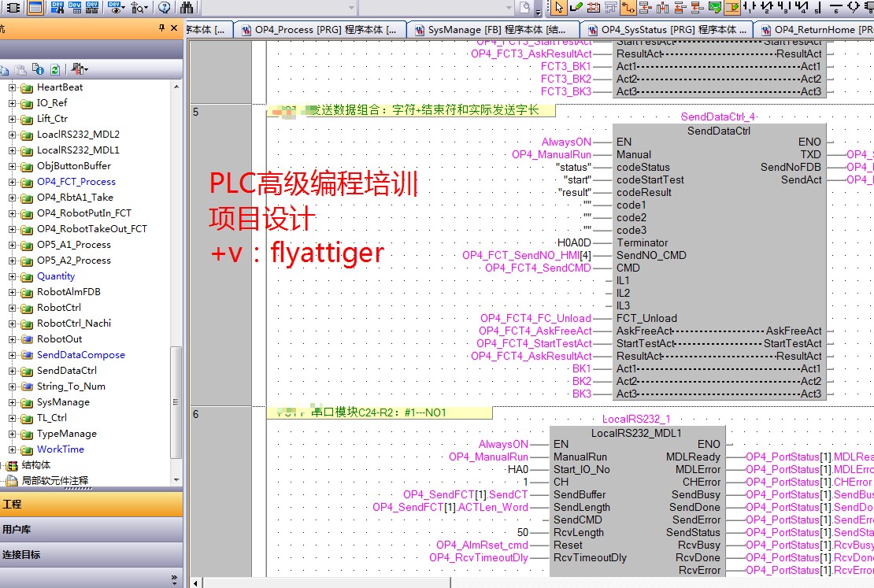Screen dimensions: 874x588
Task: Select the OP4_RcvTimeoutDly variable
Action: pyautogui.click(x=478, y=557)
